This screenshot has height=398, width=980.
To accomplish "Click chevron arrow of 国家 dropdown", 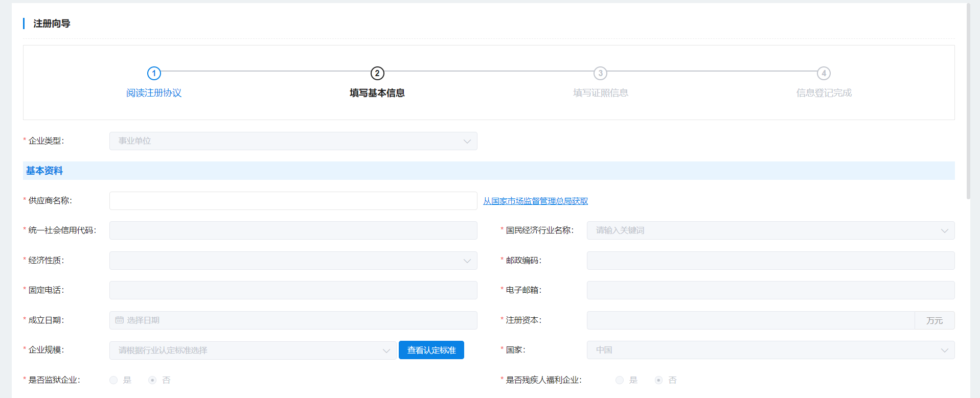I will (x=944, y=350).
